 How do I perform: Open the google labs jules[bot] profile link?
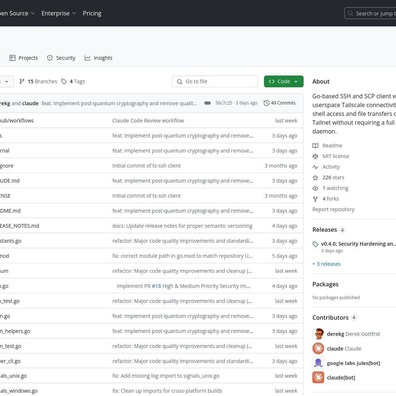pos(354,363)
